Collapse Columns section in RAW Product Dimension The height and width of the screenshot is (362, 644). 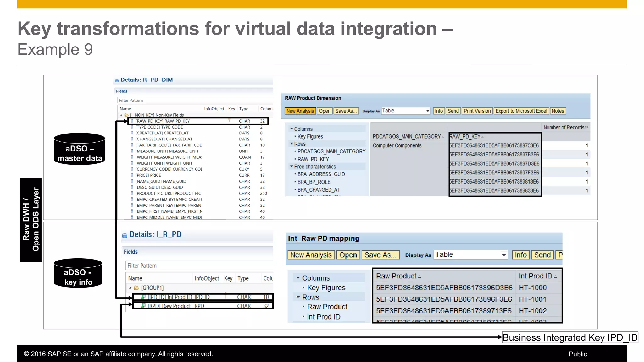click(x=291, y=129)
